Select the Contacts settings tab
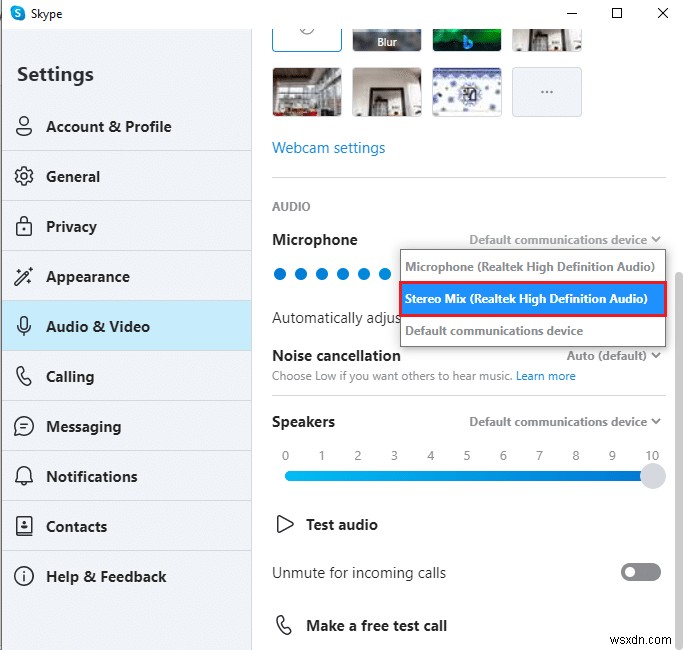Viewport: 683px width, 650px height. click(76, 527)
